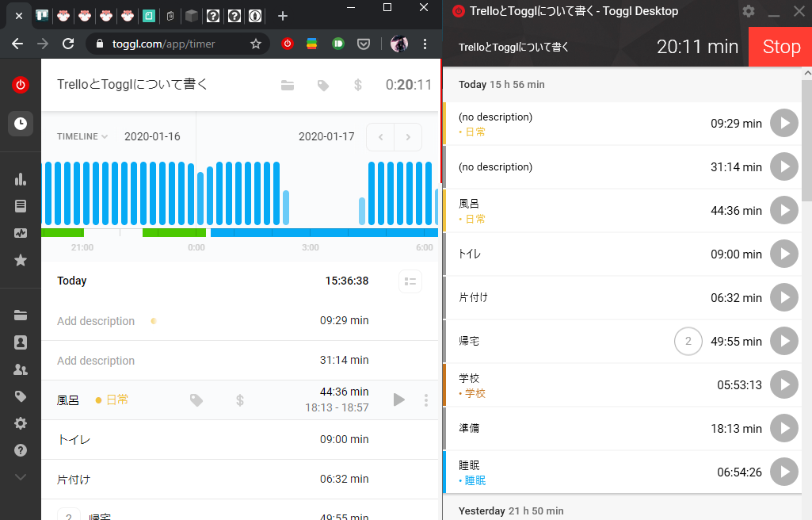Viewport: 812px width, 520px height.
Task: Continue the 風呂 entry in Toggl Desktop
Action: tap(784, 210)
